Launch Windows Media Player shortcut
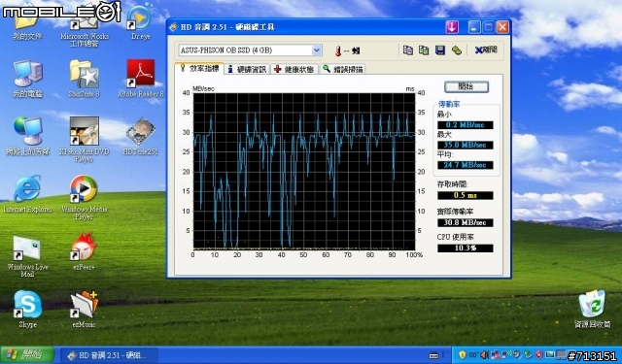The height and width of the screenshot is (364, 622). tap(85, 197)
